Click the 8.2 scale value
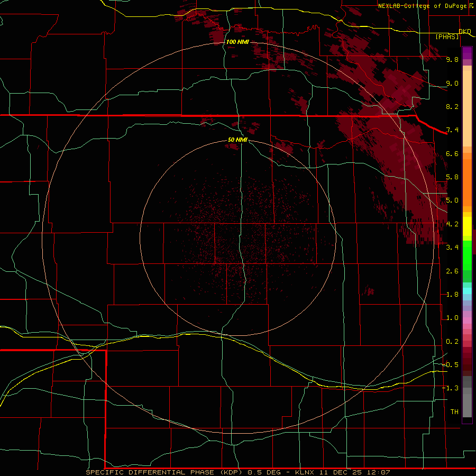 (452, 106)
